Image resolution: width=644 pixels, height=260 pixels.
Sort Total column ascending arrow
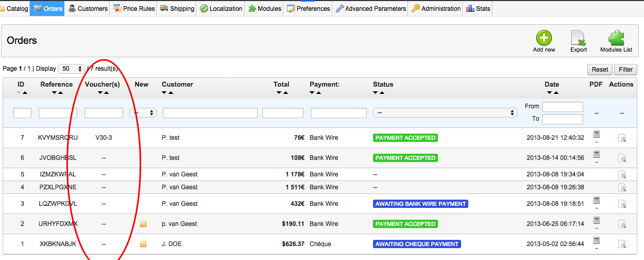pyautogui.click(x=285, y=93)
